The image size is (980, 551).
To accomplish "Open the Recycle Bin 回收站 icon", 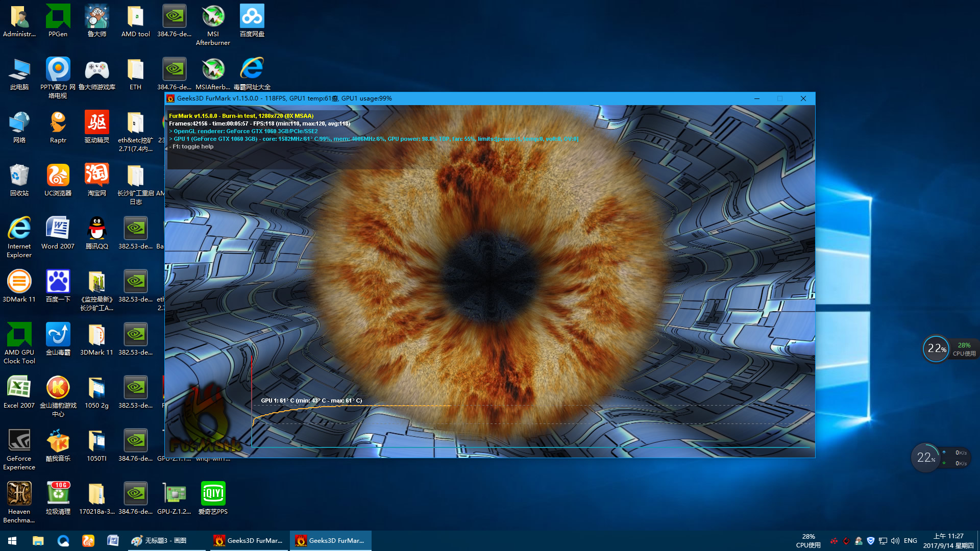I will (x=19, y=176).
